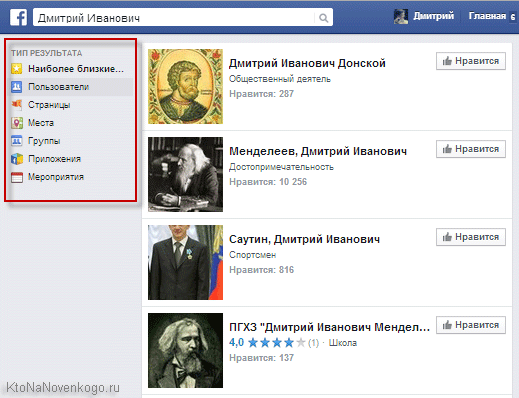This screenshot has width=519, height=398.
Task: Go to Главная in the header
Action: pyautogui.click(x=487, y=16)
